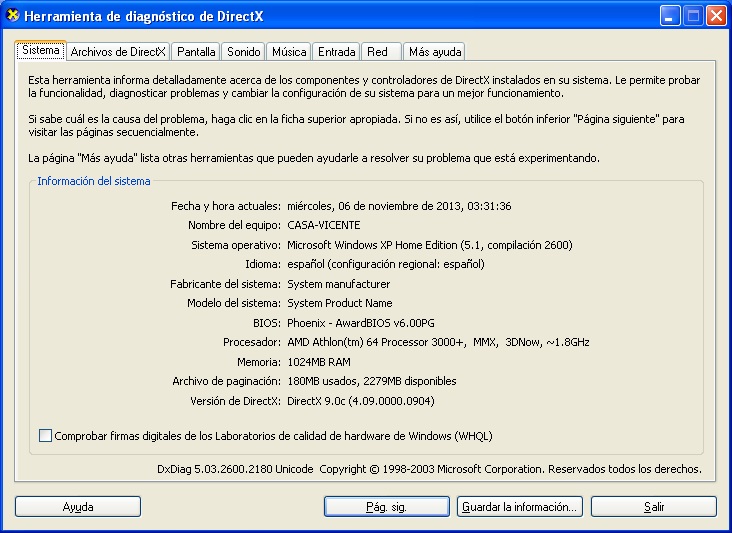
Task: Click Guardar la información button
Action: pos(520,507)
